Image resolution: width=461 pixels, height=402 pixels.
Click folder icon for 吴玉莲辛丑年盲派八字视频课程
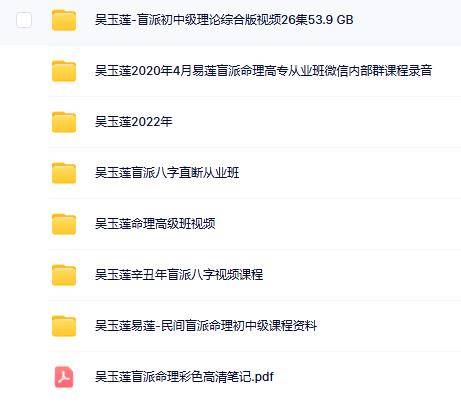[x=64, y=275]
